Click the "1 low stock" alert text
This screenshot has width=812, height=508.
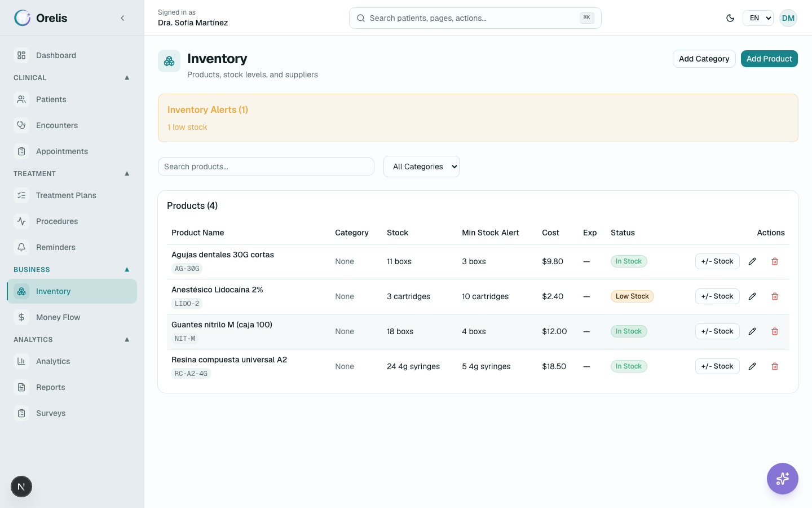pos(187,127)
